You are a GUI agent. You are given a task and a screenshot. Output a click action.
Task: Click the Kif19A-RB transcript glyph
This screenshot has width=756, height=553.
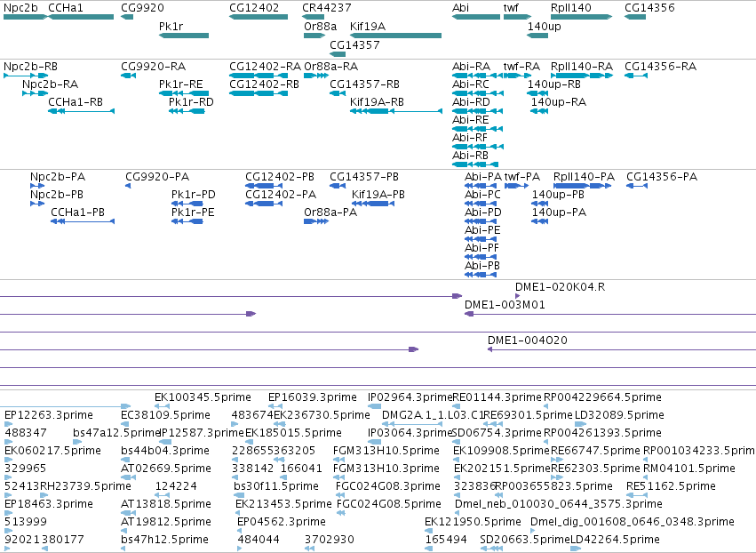coord(396,111)
